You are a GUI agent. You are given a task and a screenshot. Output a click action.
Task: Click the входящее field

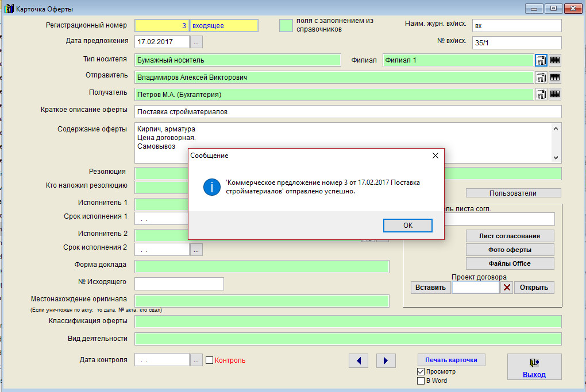[224, 26]
